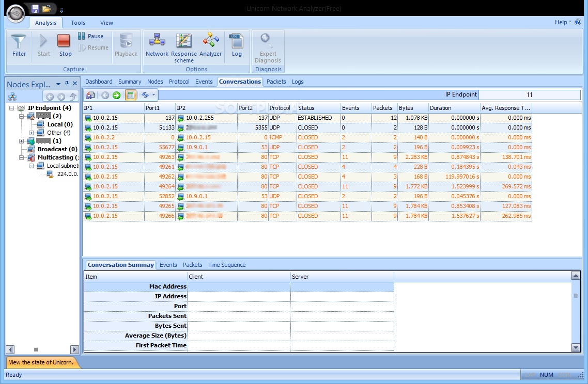The width and height of the screenshot is (588, 384).
Task: Switch to the Analysis ribbon tab
Action: pyautogui.click(x=45, y=23)
